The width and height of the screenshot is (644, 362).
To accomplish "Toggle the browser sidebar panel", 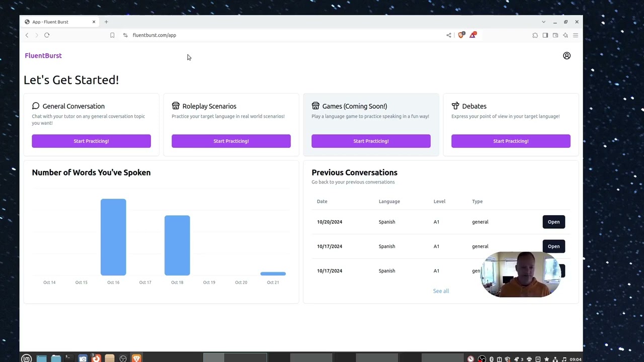I will click(x=545, y=35).
